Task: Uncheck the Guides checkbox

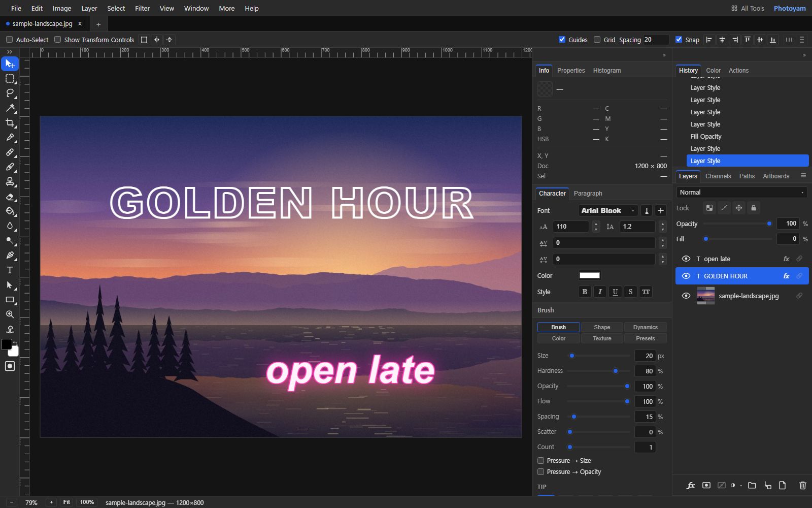Action: (562, 39)
